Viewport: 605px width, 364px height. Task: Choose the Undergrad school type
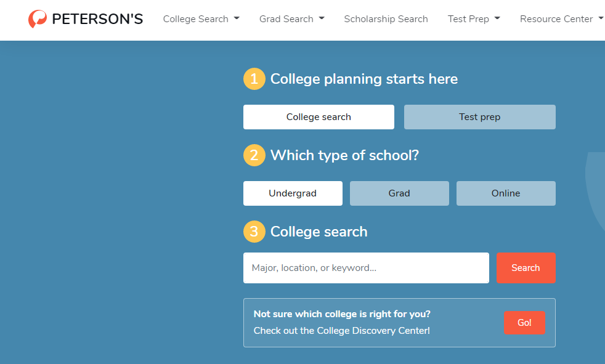tap(293, 193)
